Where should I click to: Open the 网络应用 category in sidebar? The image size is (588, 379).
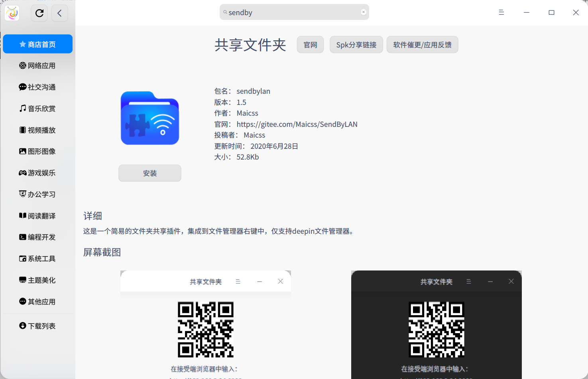click(x=37, y=65)
